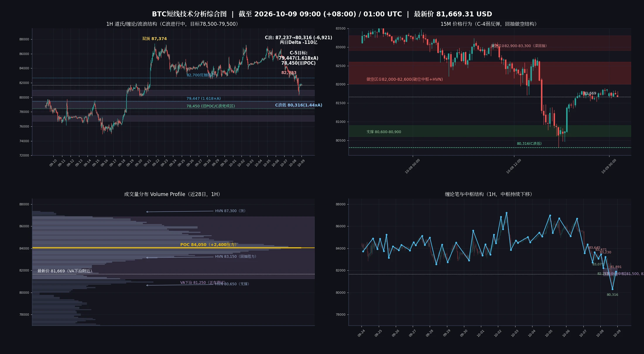
Task: Click the C-5目标 annotation text
Action: coord(299,58)
